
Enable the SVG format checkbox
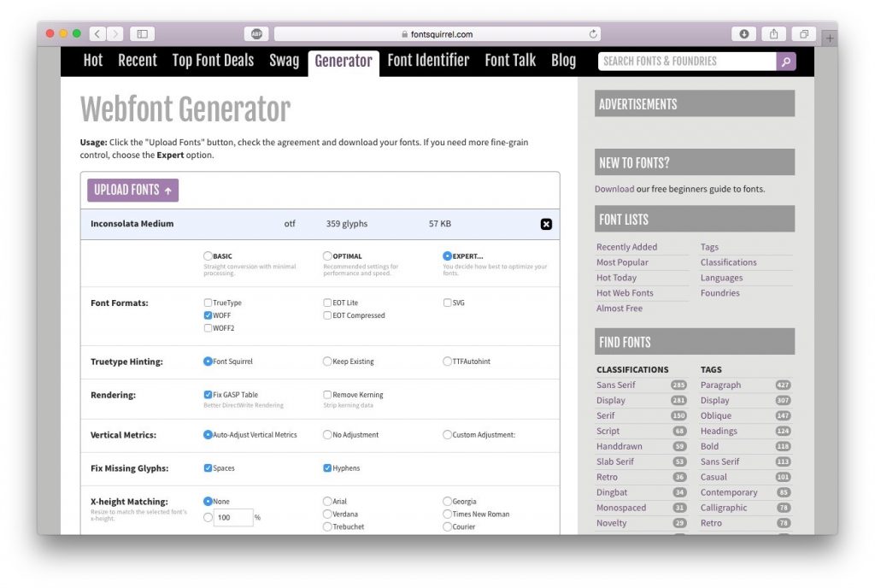point(447,303)
